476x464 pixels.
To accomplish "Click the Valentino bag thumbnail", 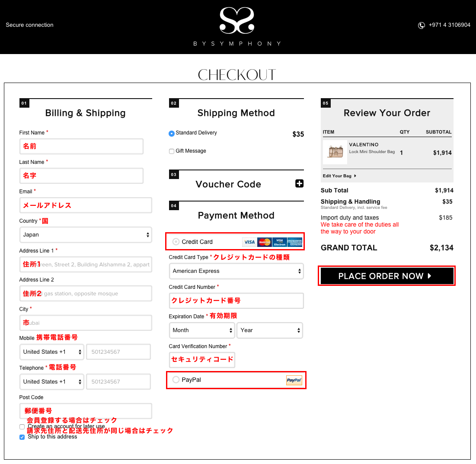I will 335,152.
